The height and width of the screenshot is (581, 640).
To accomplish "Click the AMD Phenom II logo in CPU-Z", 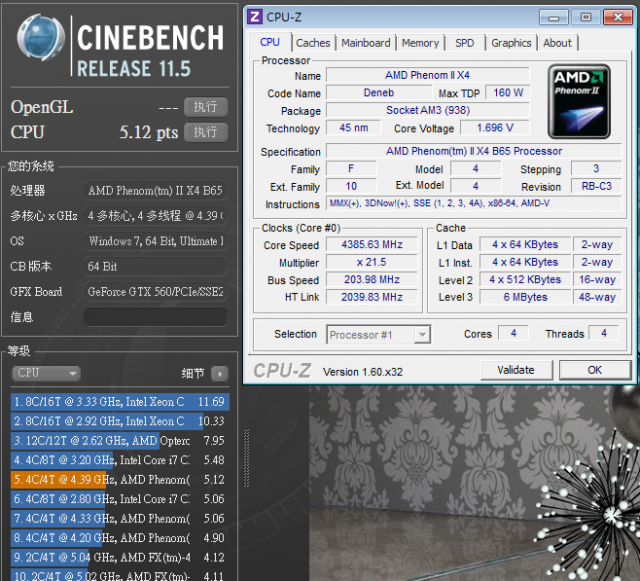I will click(579, 101).
